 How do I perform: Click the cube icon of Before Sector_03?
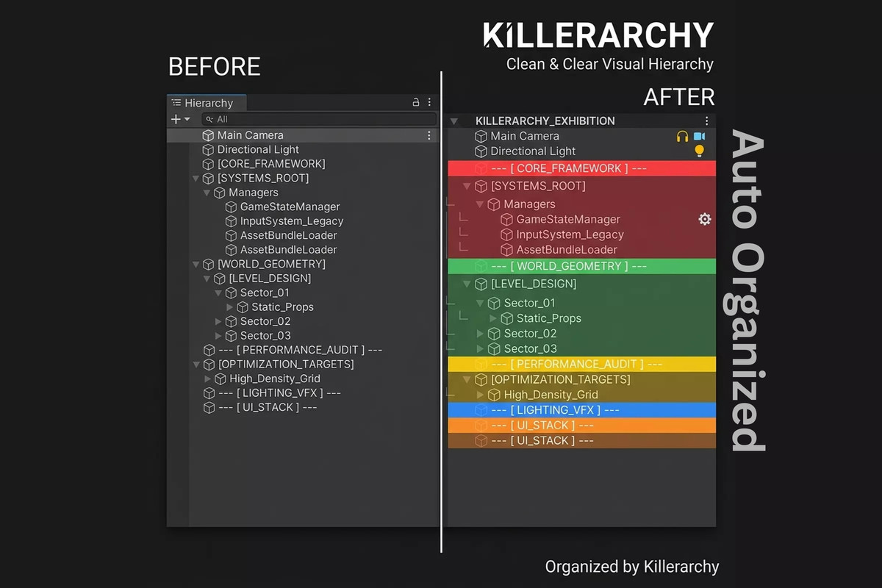231,336
